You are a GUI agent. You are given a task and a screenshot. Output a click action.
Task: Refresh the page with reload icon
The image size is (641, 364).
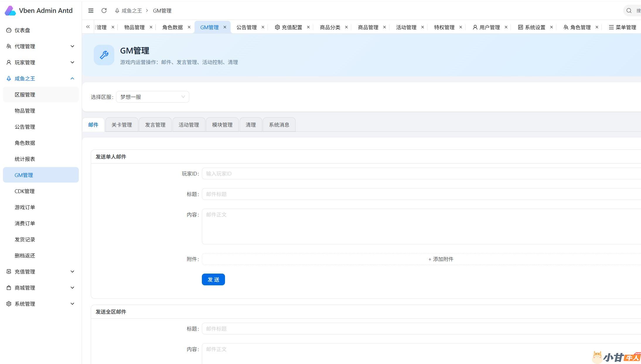point(104,11)
